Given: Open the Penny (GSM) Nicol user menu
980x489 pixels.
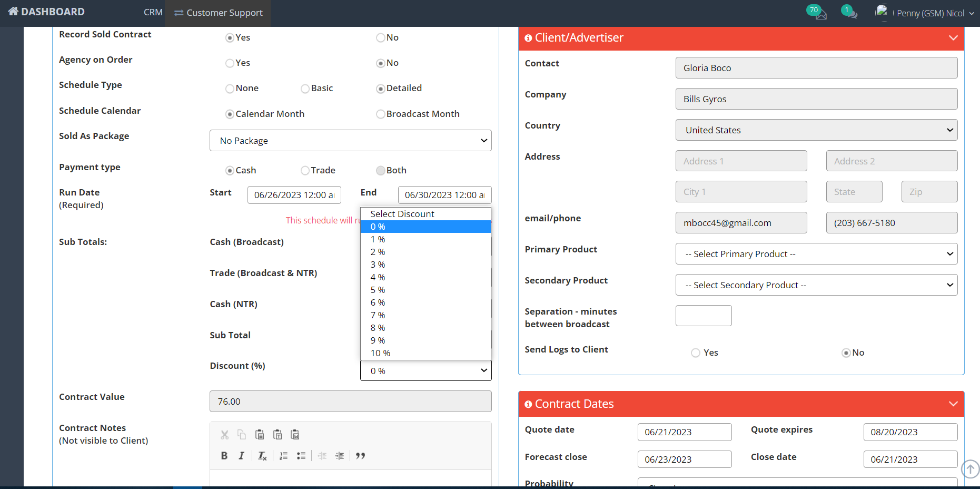Looking at the screenshot, I should (x=935, y=13).
